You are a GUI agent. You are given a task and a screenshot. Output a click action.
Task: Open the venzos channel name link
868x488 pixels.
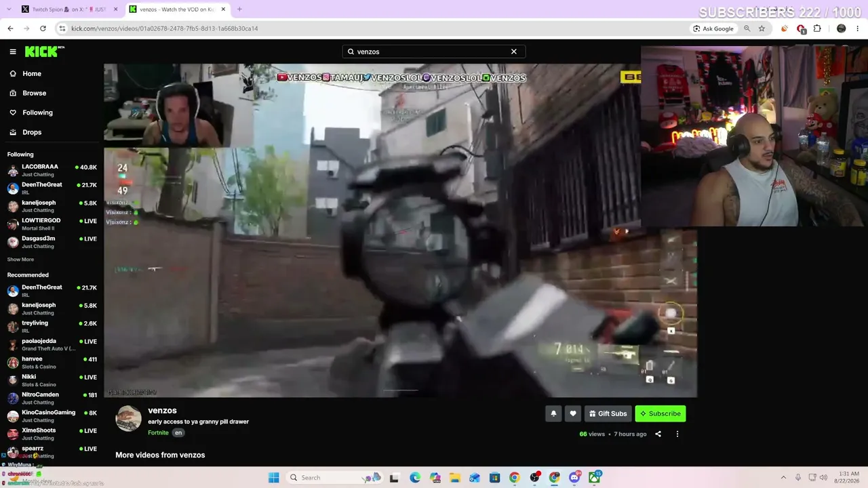(x=162, y=411)
